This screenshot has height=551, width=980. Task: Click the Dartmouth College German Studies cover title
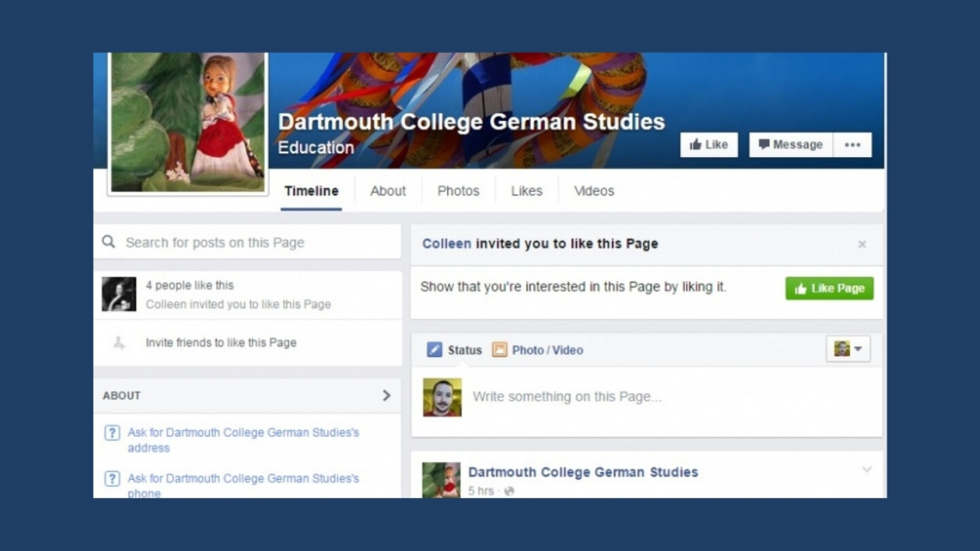(x=472, y=122)
